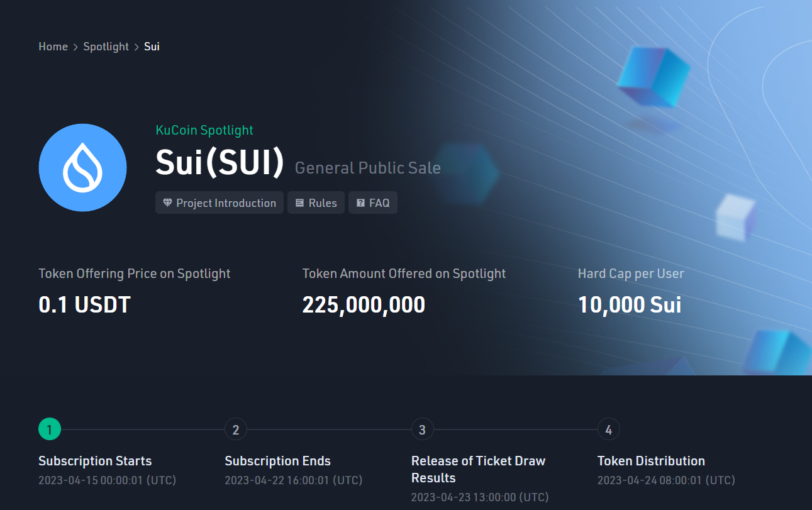812x510 pixels.
Task: Select step 2 circle in timeline
Action: click(236, 430)
